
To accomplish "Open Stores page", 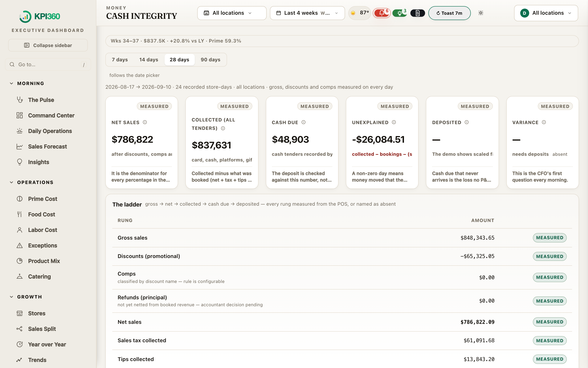I will [x=37, y=313].
